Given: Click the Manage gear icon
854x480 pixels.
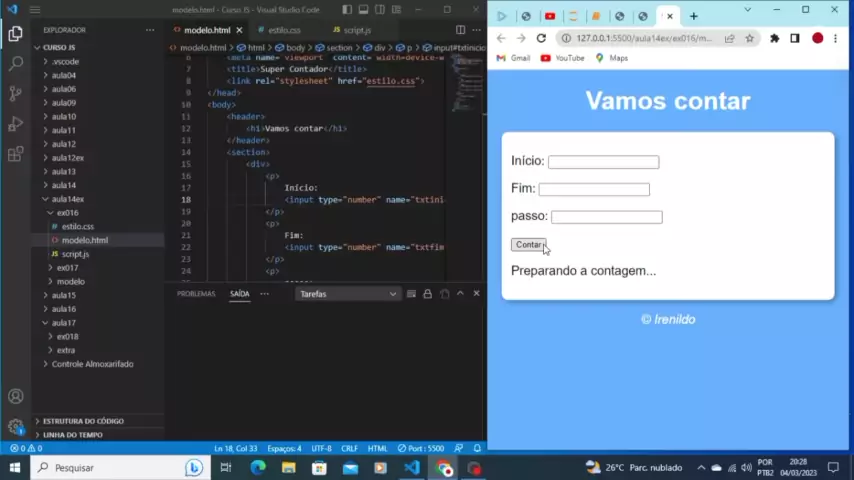Looking at the screenshot, I should [15, 426].
